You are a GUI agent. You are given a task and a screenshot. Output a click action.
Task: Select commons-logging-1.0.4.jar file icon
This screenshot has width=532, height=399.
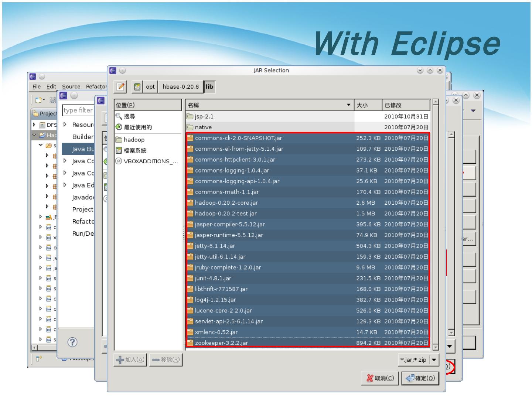190,170
